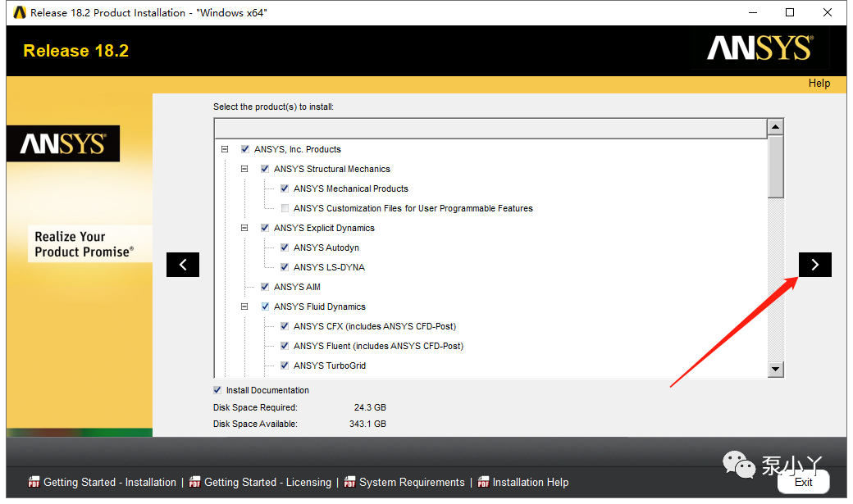Click Disk Space Required value 24.3 GB
Viewport: 853px width, 504px height.
point(370,407)
